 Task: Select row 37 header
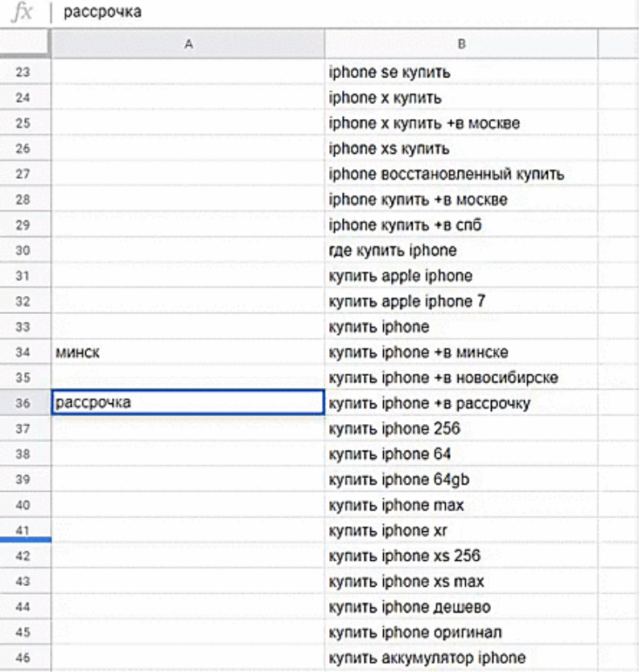pos(25,428)
